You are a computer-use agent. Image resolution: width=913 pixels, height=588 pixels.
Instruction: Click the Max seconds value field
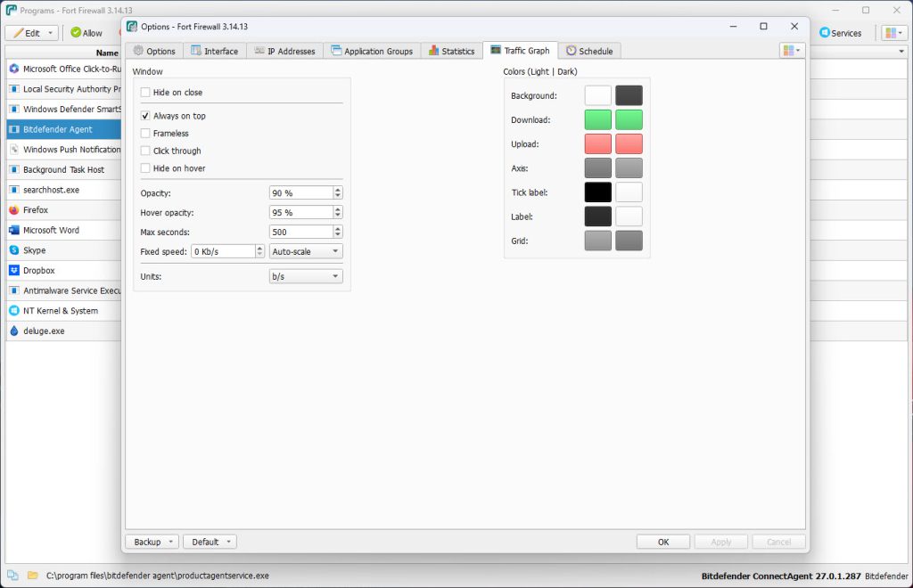(x=301, y=232)
